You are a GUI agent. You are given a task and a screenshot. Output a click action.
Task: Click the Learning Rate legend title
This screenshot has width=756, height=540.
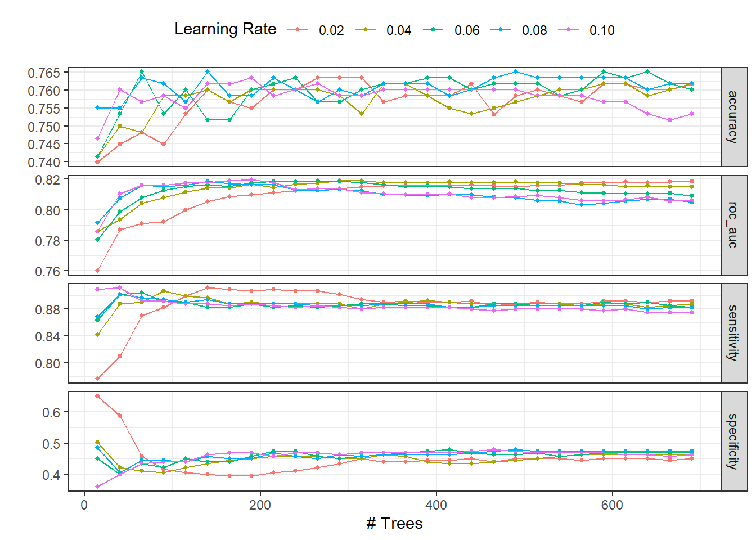click(226, 29)
